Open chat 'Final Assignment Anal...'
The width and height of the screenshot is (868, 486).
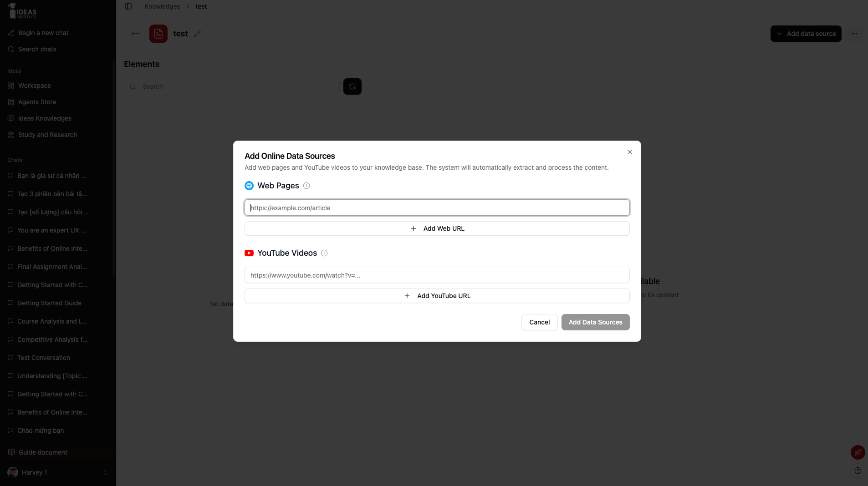(58, 267)
